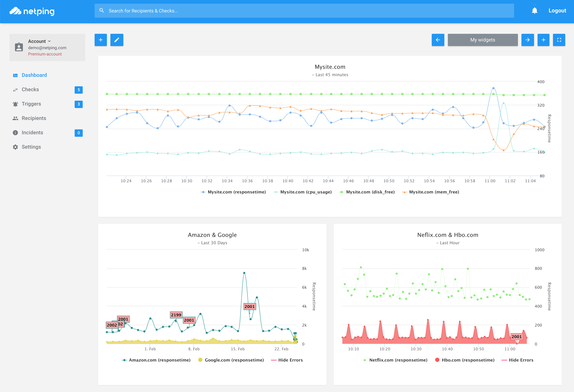Go to previous dashboard with left arrow
The height and width of the screenshot is (392, 574).
pyautogui.click(x=438, y=40)
